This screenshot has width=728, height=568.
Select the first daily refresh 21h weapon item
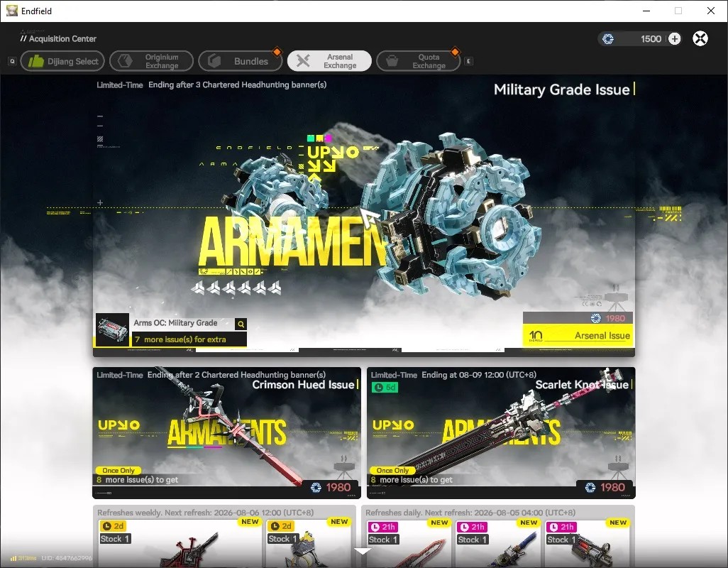[408, 542]
